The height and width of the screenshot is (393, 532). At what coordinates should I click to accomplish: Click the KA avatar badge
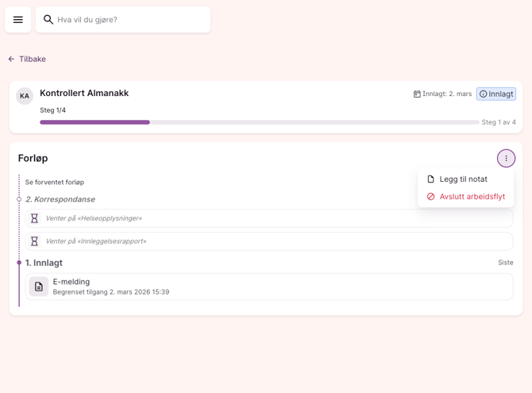click(25, 96)
